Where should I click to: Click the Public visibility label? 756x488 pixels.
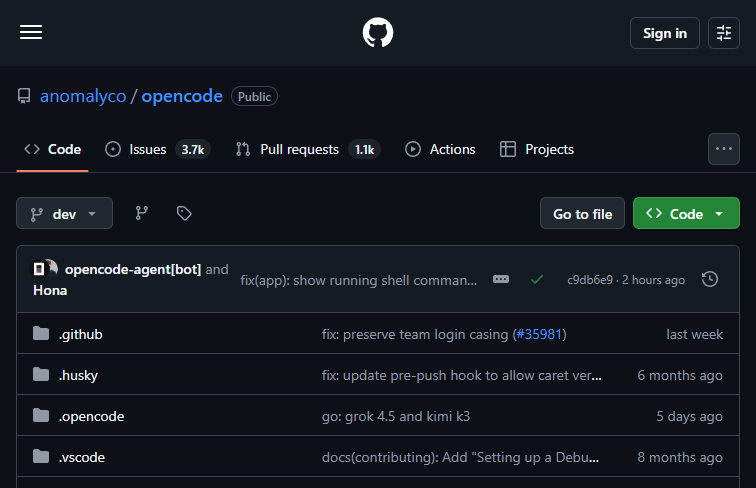pos(254,96)
